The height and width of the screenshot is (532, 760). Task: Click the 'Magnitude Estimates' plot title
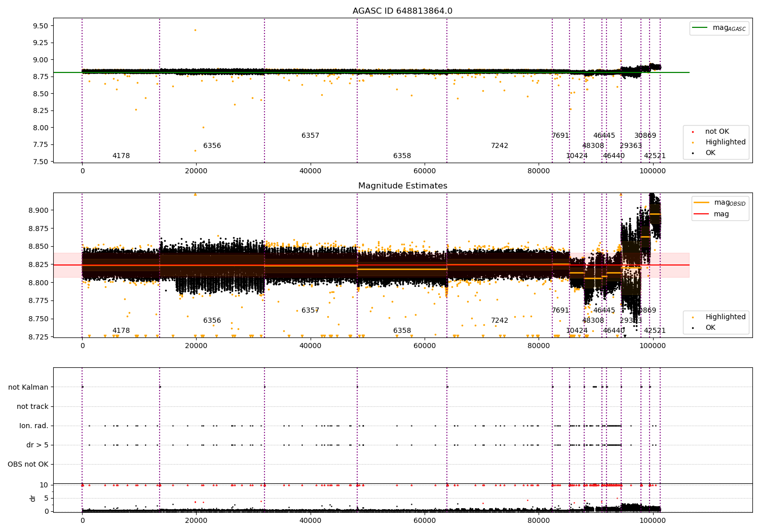tap(402, 186)
